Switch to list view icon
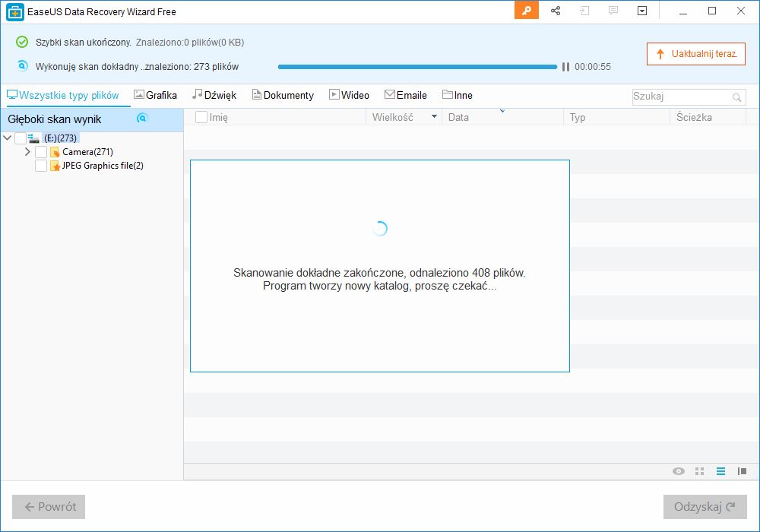760x532 pixels. click(720, 471)
